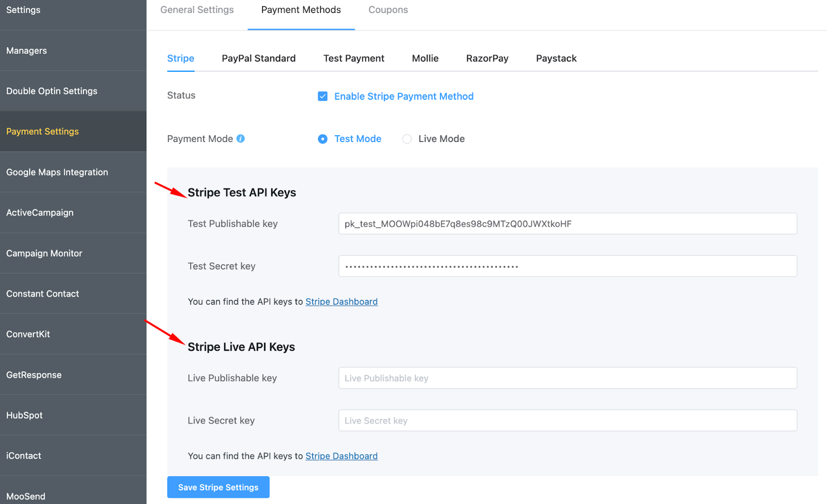This screenshot has height=504, width=827.
Task: Open Stripe Dashboard link under Test keys
Action: tap(341, 302)
